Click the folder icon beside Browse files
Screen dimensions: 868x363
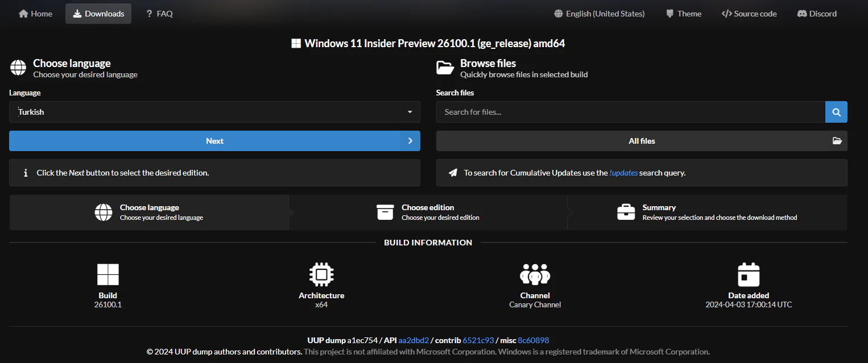[x=446, y=67]
